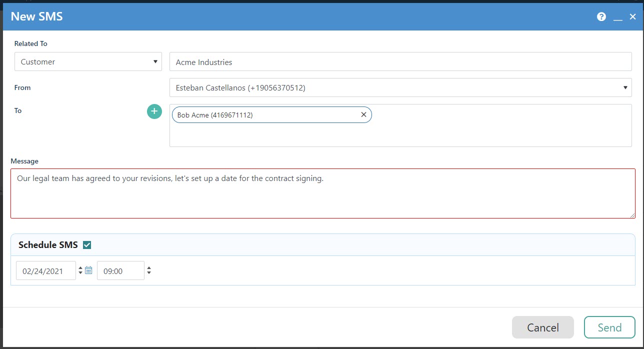Click the message area resize handle

click(632, 215)
